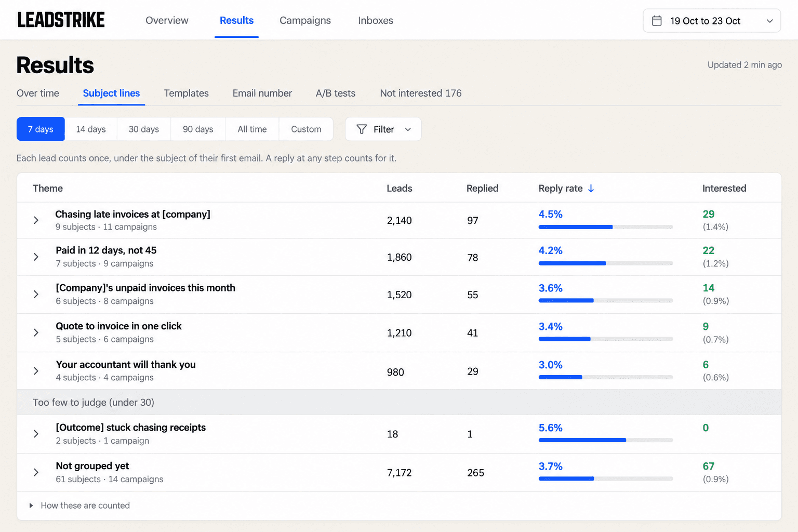Viewport: 798px width, 532px height.
Task: Open the Not interested 176 tab
Action: point(421,93)
